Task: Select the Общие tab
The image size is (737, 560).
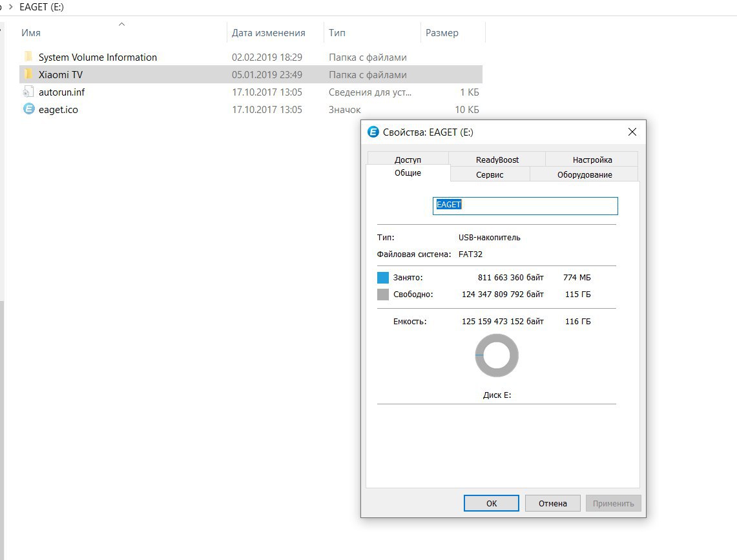Action: (408, 172)
